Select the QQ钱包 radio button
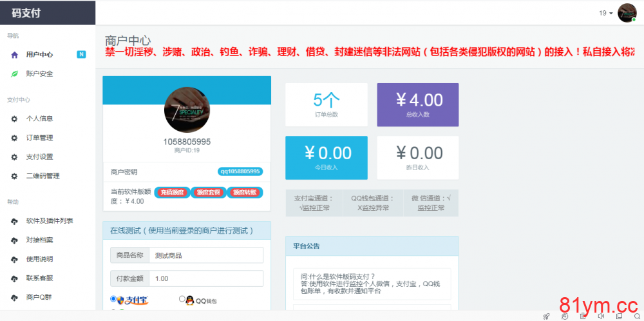Viewport: 644px width, 321px height. [182, 299]
